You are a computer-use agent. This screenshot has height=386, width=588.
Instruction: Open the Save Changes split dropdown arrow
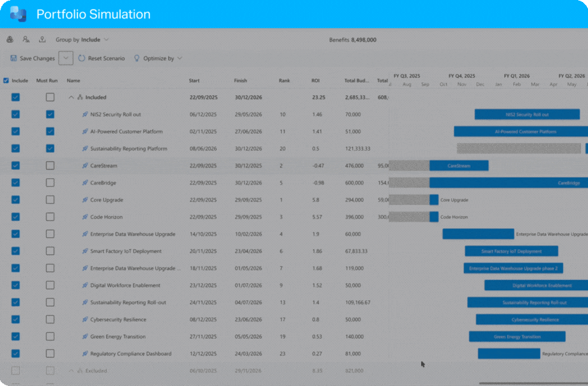(x=66, y=58)
